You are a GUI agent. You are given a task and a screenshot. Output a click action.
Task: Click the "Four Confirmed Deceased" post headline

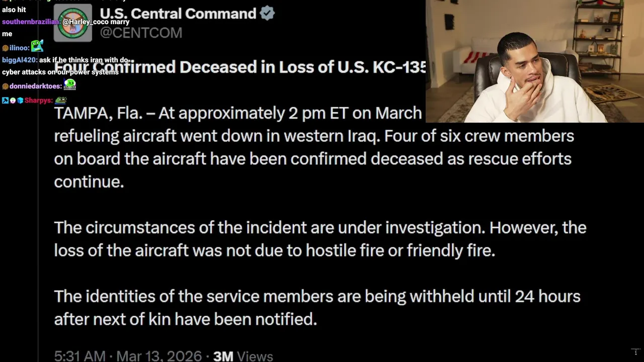coord(240,67)
